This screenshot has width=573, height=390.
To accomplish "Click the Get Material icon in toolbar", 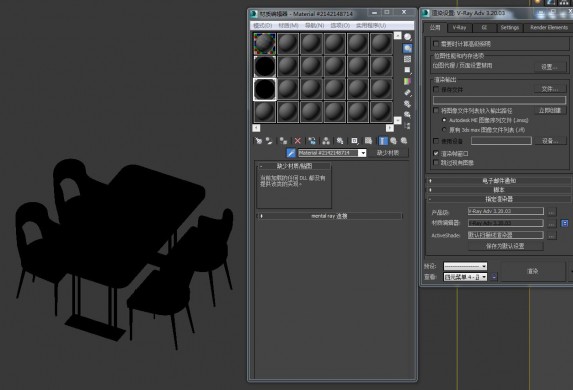I will [258, 141].
